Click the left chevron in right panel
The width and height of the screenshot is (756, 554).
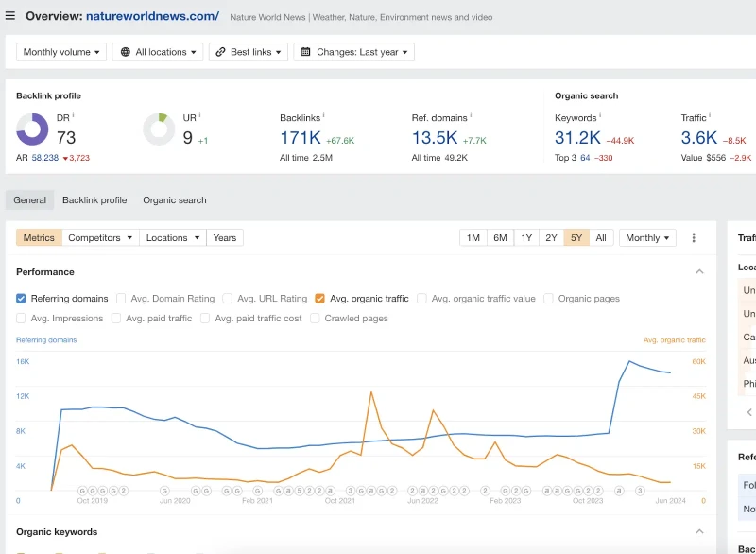pos(749,412)
